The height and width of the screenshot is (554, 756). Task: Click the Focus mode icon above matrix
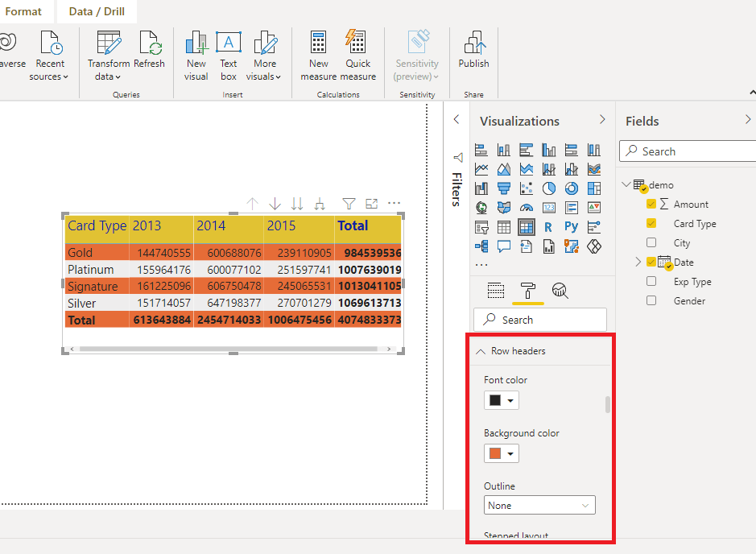pyautogui.click(x=371, y=204)
